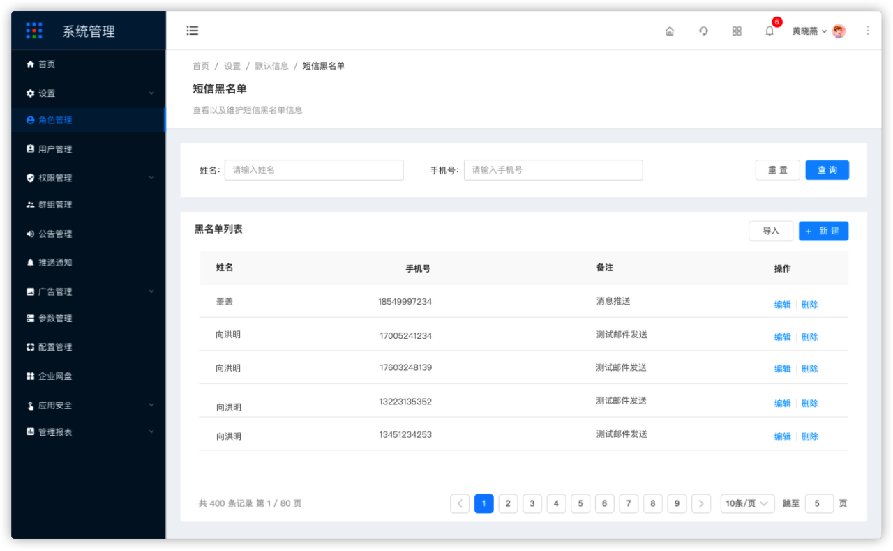Image resolution: width=893 pixels, height=551 pixels.
Task: Expand the 设置 menu chevron
Action: click(x=151, y=93)
